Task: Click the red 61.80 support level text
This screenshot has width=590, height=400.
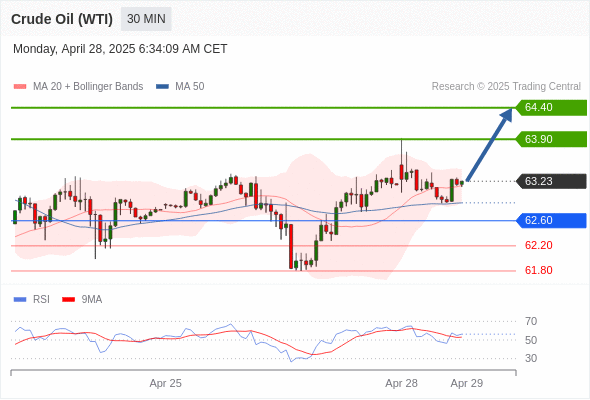Action: (538, 270)
